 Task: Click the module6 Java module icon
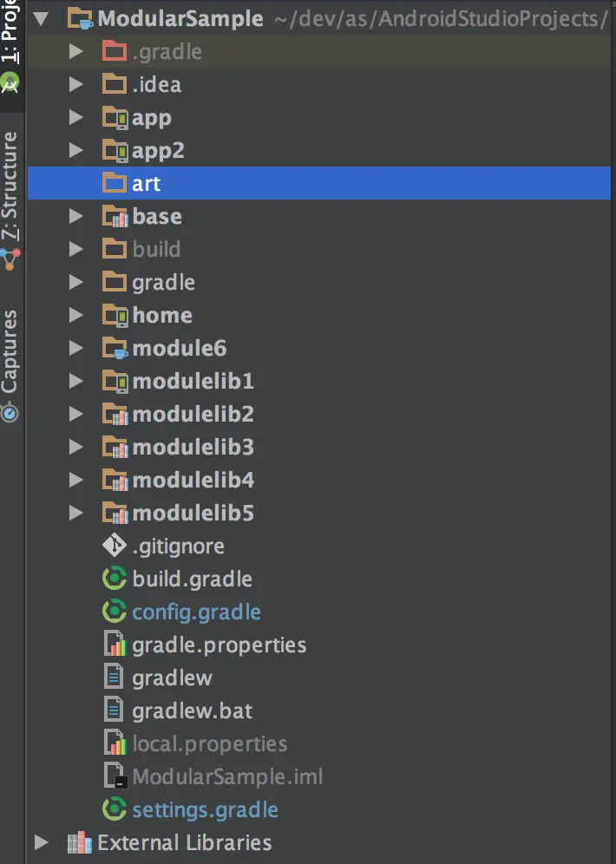click(115, 348)
